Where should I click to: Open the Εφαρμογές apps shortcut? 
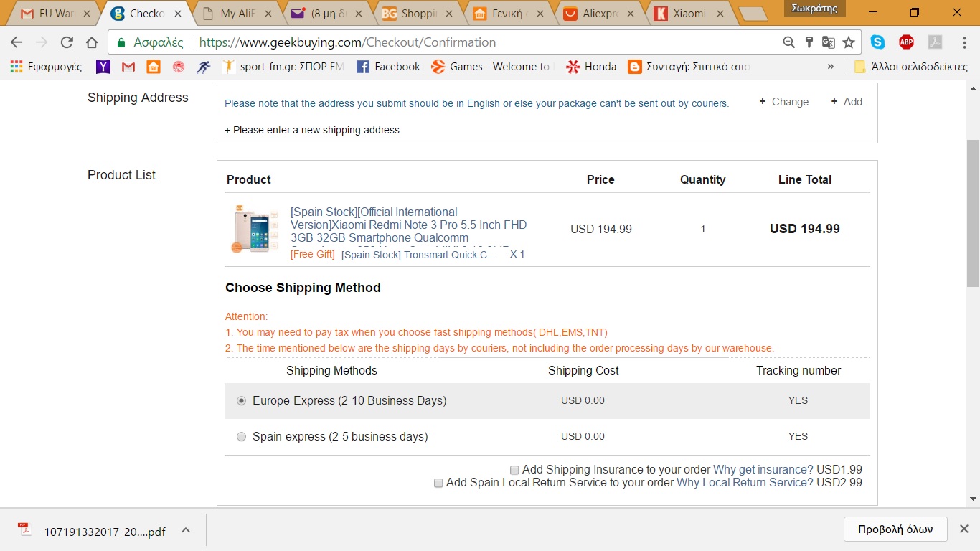coord(46,67)
